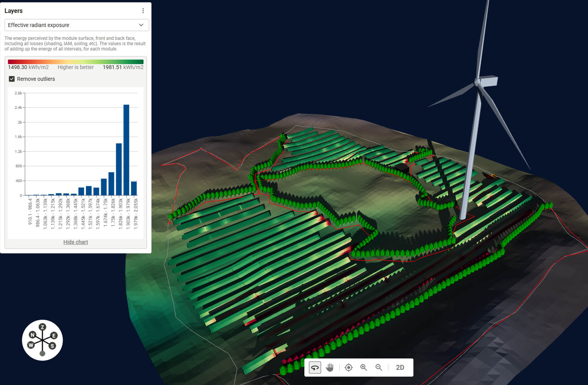Click the 910.1 - 986.4 axis label
588x385 pixels.
click(x=30, y=212)
